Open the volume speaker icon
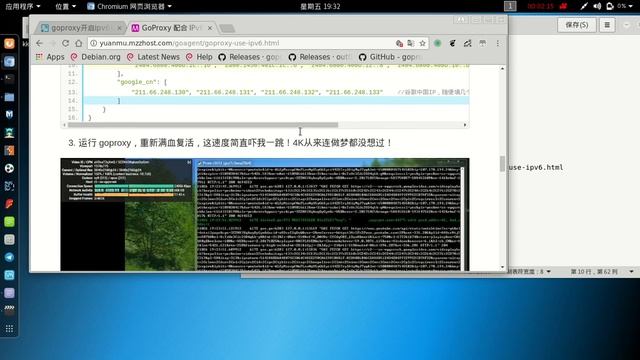640x360 pixels. pos(597,6)
